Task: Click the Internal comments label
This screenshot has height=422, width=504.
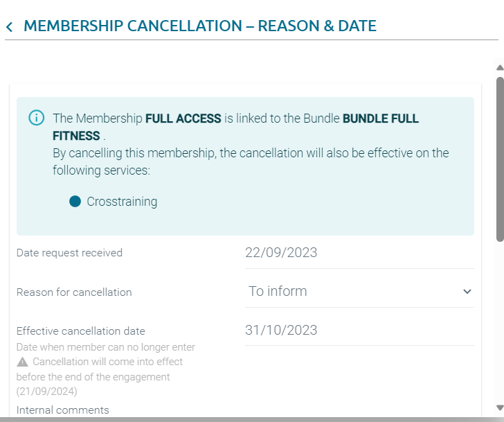Action: (63, 410)
